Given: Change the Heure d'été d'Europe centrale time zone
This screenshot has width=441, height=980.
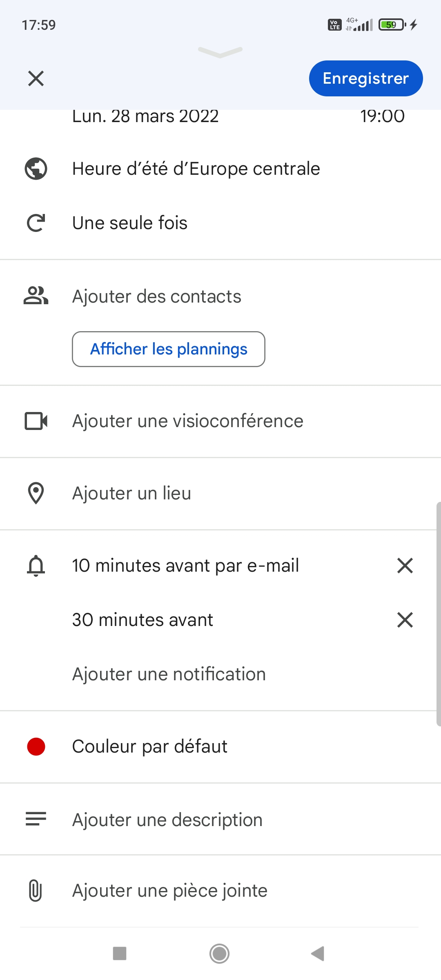Looking at the screenshot, I should pyautogui.click(x=196, y=169).
